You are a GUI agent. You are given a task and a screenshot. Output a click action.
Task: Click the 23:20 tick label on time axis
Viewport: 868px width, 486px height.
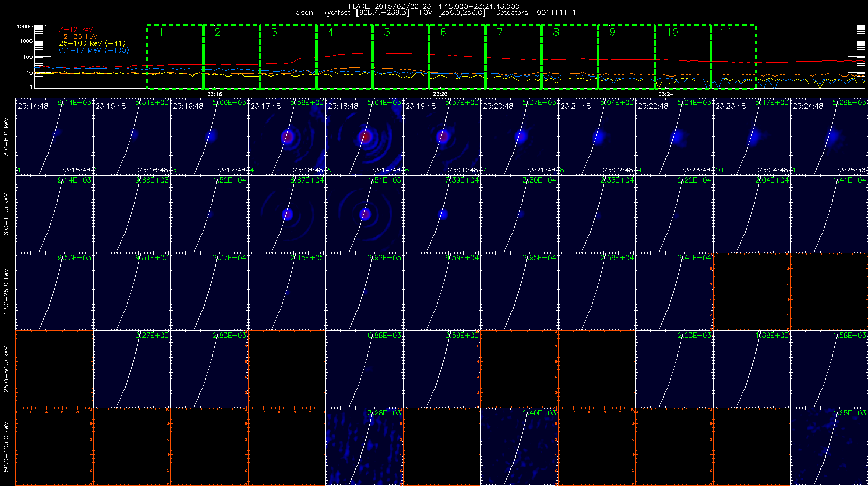coord(440,94)
